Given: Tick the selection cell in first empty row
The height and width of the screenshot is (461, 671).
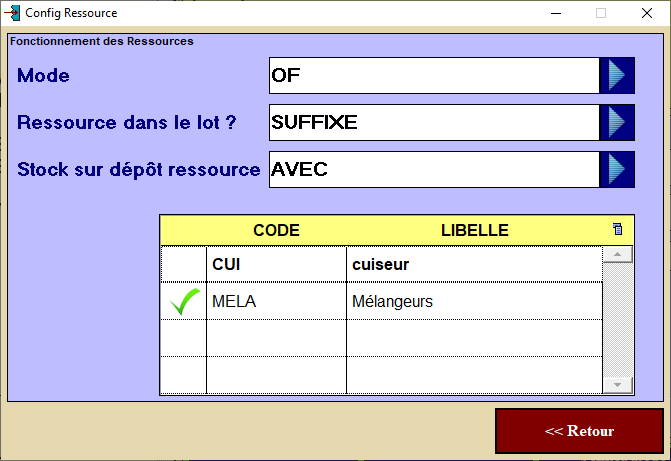Looking at the screenshot, I should point(184,338).
